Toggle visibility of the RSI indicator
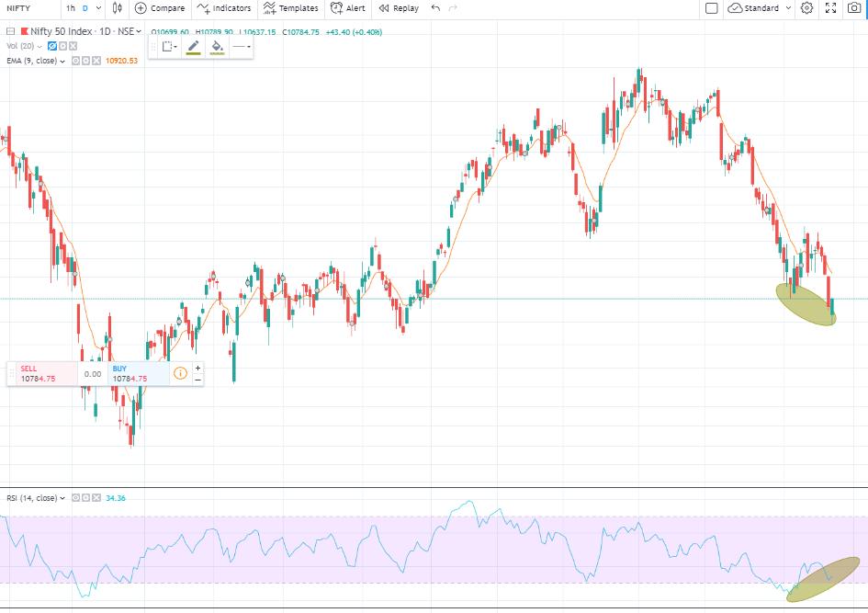 coord(76,498)
